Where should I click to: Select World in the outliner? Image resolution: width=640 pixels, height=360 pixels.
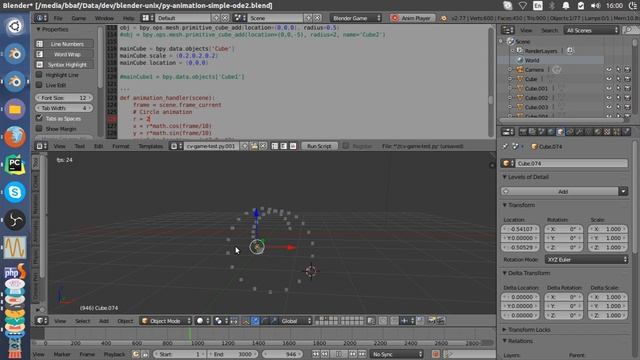coord(532,60)
